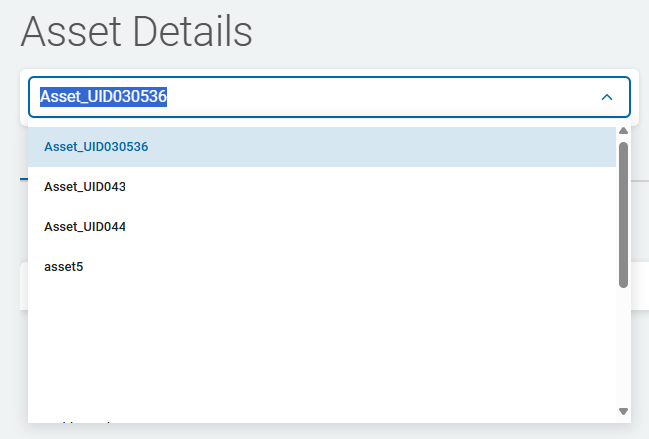Choose Asset_UID043 from the list
This screenshot has width=649, height=439.
85,187
